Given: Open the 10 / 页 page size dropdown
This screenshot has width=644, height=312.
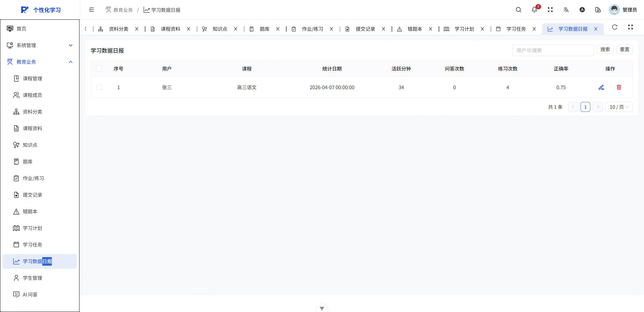Looking at the screenshot, I should [x=619, y=107].
